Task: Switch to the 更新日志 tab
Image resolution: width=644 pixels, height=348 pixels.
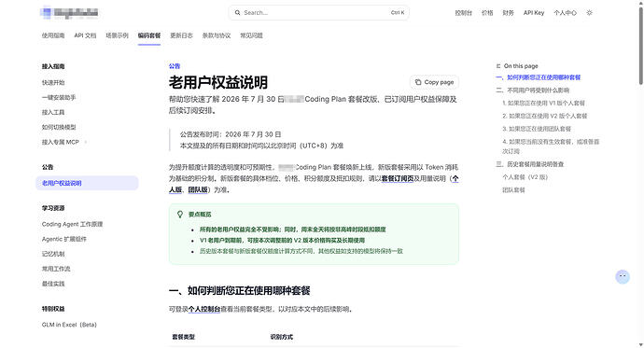Action: click(x=181, y=35)
